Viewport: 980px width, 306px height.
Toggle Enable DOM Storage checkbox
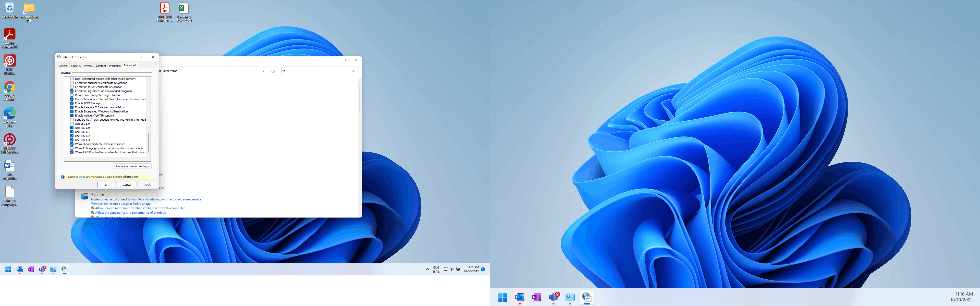(x=72, y=103)
